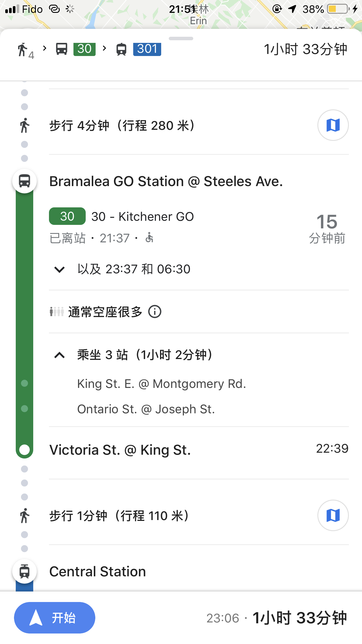362x644 pixels.
Task: Select the green 30 route badge in header
Action: pos(84,49)
